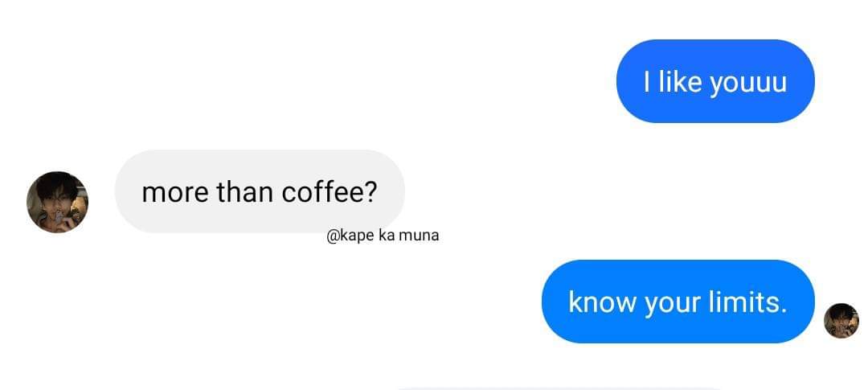
Task: Click the "@kape ka muna" watermark text
Action: [x=383, y=236]
